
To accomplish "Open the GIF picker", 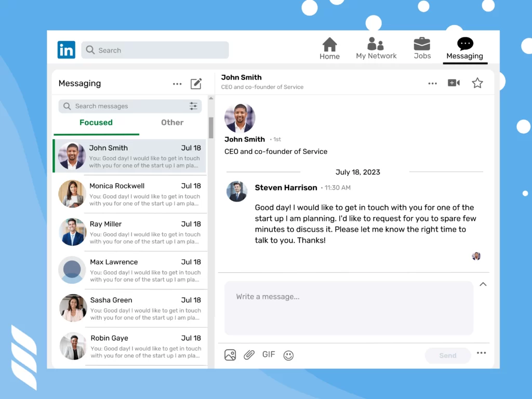I will pyautogui.click(x=269, y=354).
